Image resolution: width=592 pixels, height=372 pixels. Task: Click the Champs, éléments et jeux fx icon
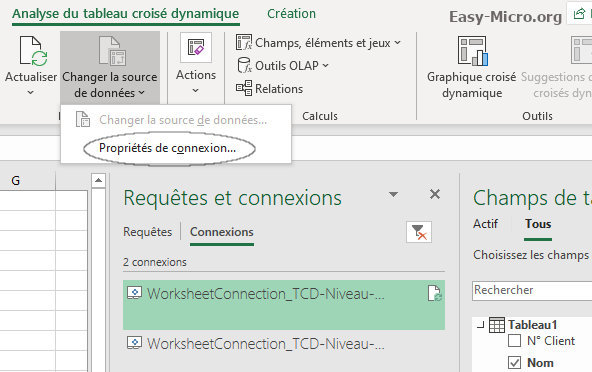pos(244,42)
